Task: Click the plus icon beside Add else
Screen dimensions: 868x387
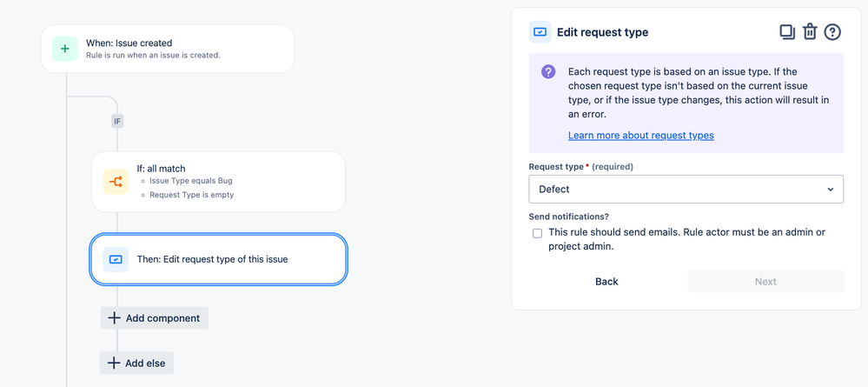Action: [114, 364]
